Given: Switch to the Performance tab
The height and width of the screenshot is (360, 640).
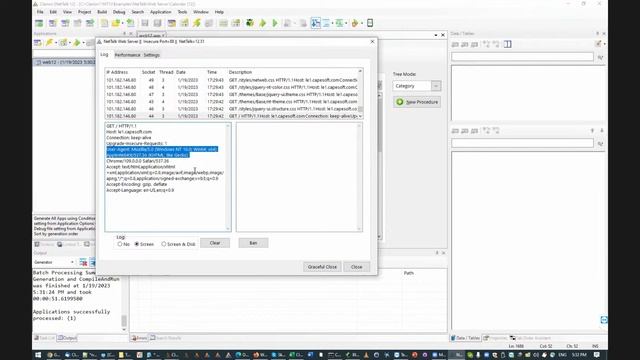Looking at the screenshot, I should pos(127,55).
